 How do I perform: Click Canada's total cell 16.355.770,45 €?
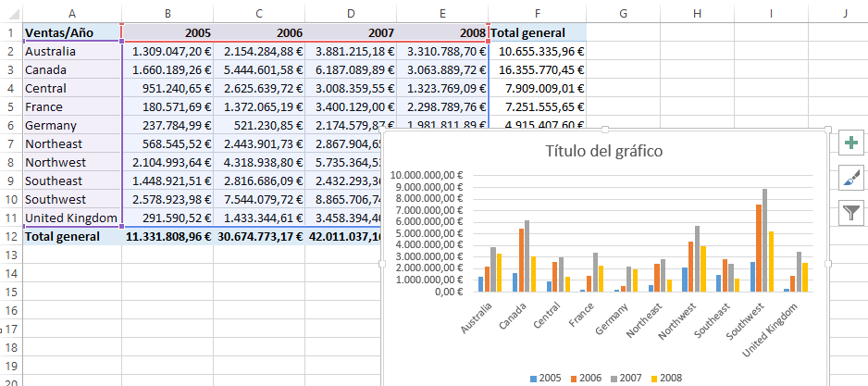538,69
